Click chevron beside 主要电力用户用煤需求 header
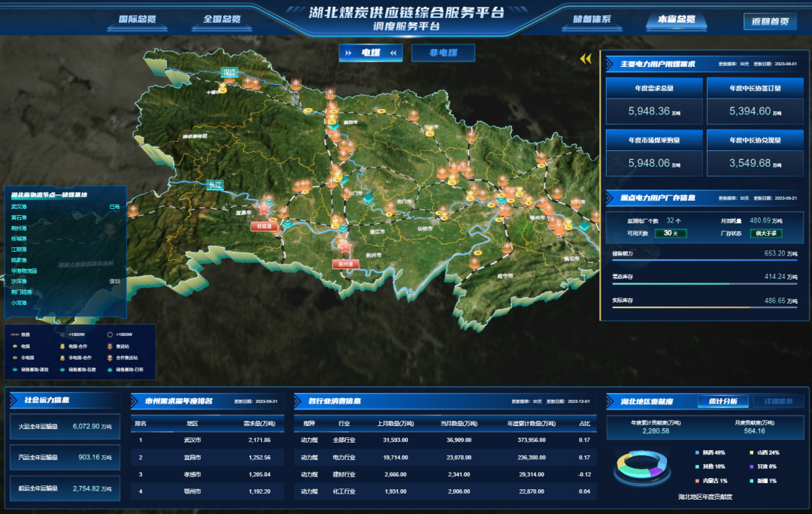This screenshot has height=514, width=812. [x=610, y=64]
